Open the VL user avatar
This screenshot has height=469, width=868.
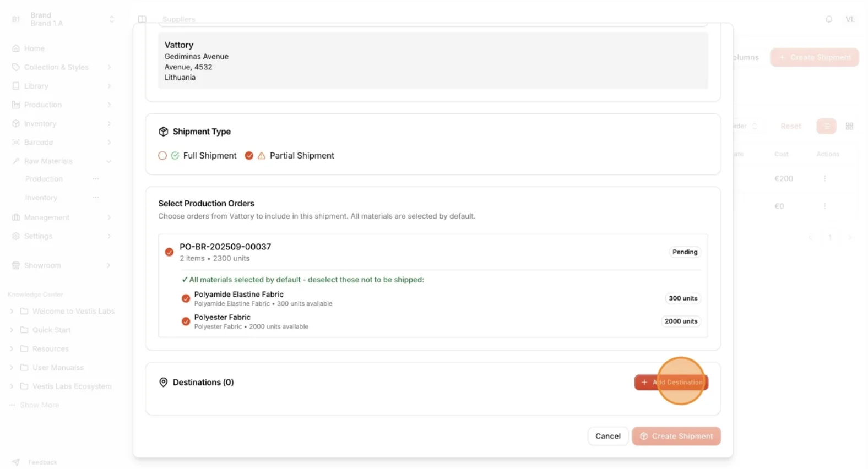coord(850,19)
